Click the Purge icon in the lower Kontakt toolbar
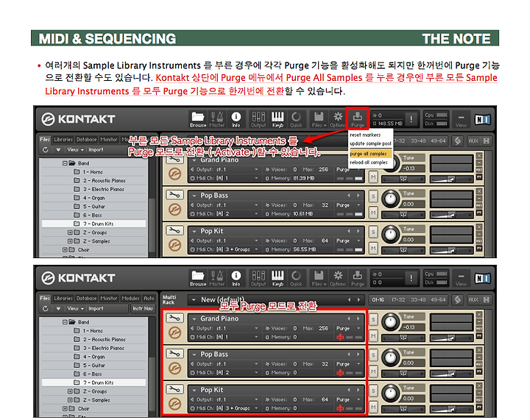Image resolution: width=530 pixels, height=420 pixels. pos(357,279)
